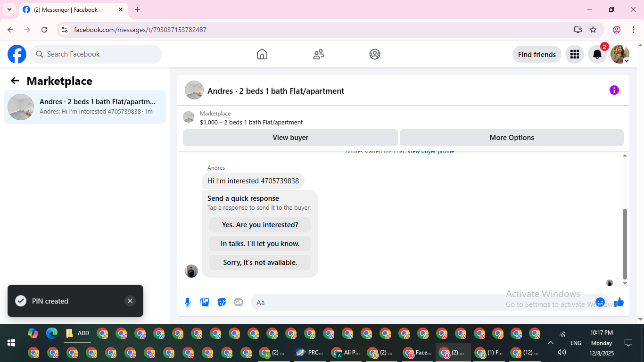Click View buyer button
This screenshot has height=362, width=644.
[x=290, y=138]
